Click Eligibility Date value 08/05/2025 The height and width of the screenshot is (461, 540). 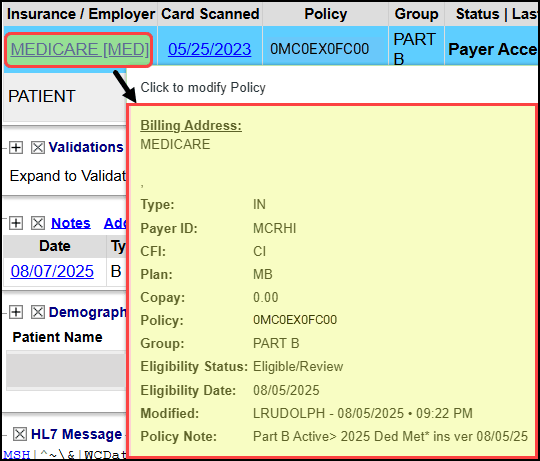[x=286, y=390]
